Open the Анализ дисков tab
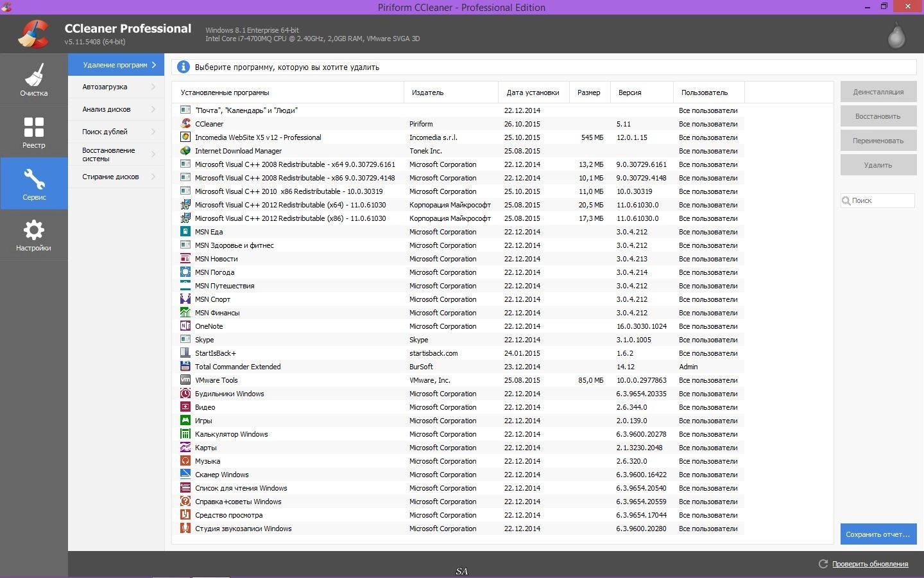This screenshot has height=578, width=924. (116, 109)
